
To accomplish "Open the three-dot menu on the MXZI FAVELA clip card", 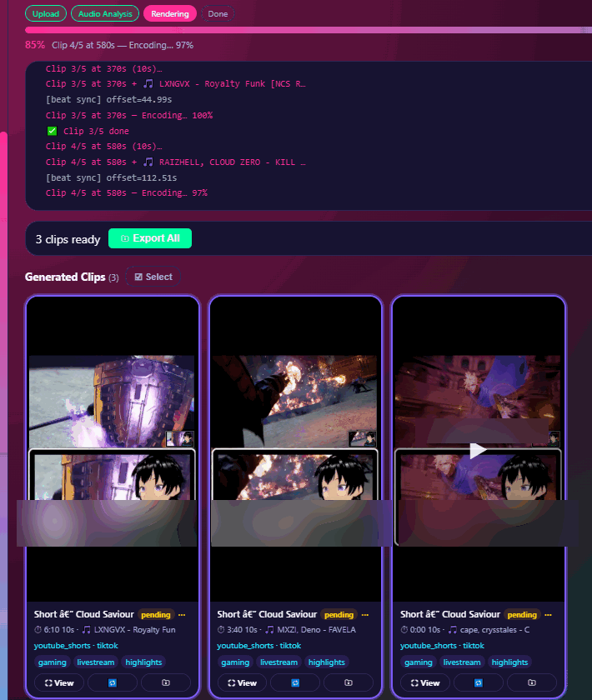I will point(365,615).
